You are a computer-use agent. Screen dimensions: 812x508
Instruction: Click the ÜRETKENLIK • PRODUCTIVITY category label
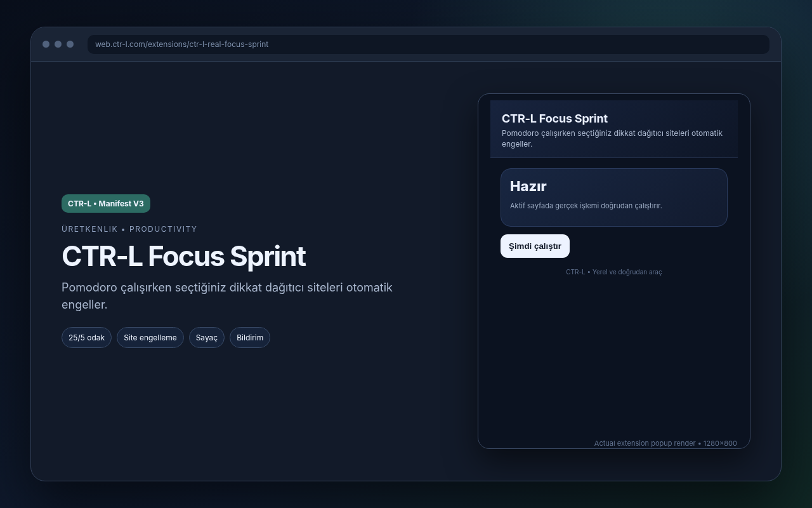[129, 229]
